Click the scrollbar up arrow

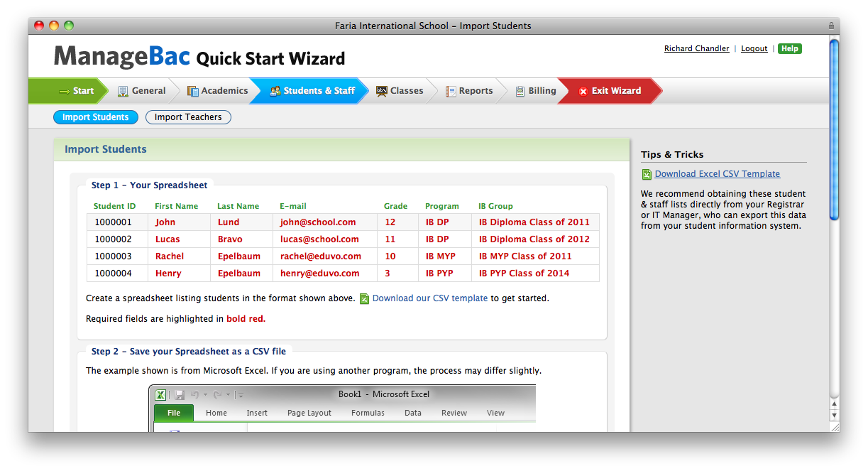[x=835, y=404]
